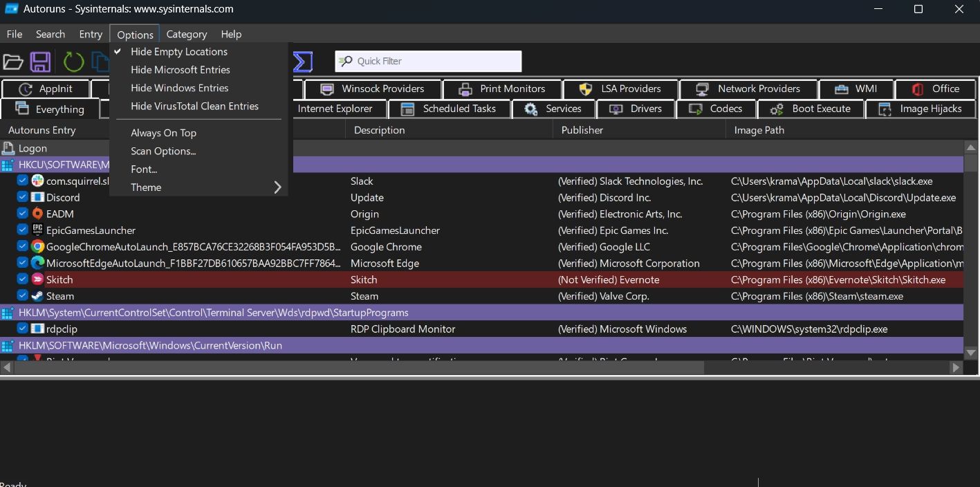Viewport: 980px width, 487px height.
Task: Uncheck the EpicGamesLauncher entry checkbox
Action: point(22,230)
